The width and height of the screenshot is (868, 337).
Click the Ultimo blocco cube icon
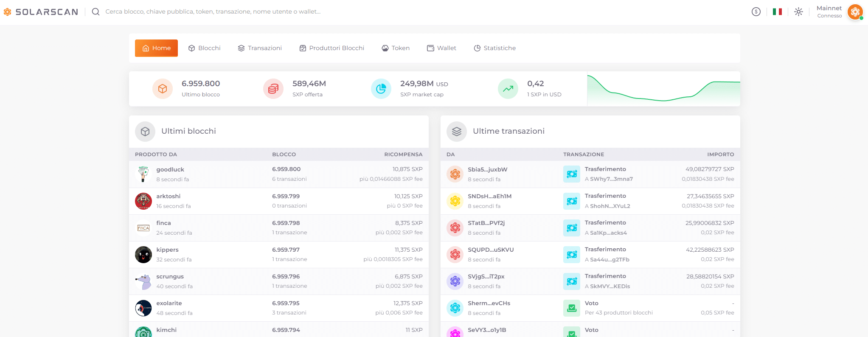click(x=163, y=89)
